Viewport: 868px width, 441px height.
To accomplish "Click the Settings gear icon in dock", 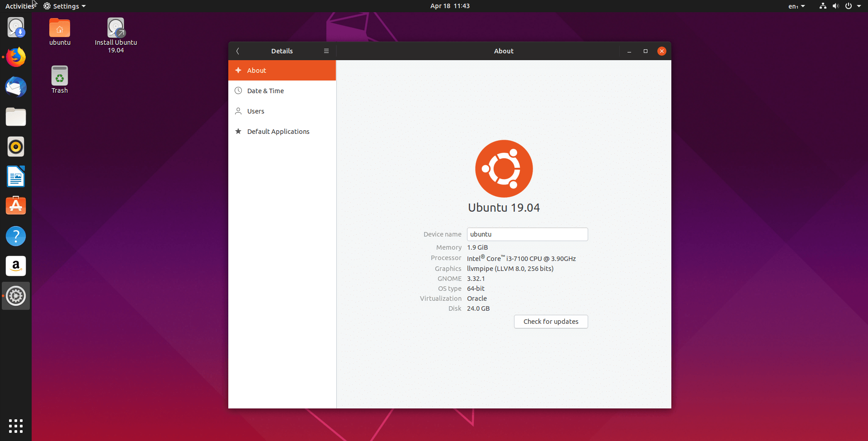I will (16, 296).
